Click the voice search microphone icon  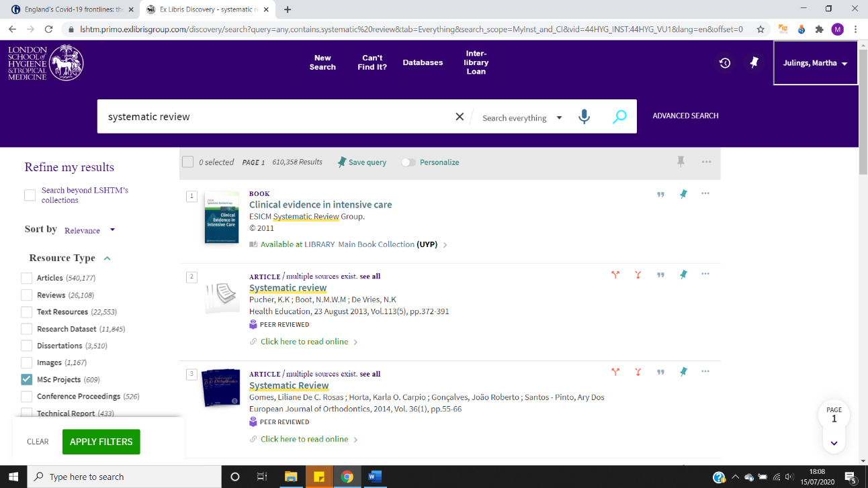pos(584,117)
